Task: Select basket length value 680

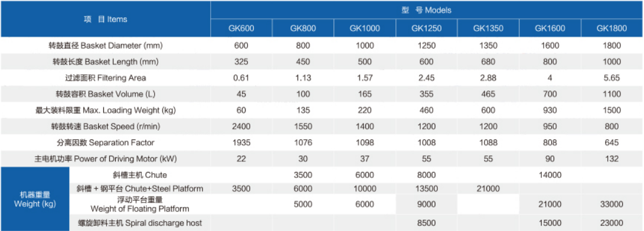Action: [x=488, y=61]
